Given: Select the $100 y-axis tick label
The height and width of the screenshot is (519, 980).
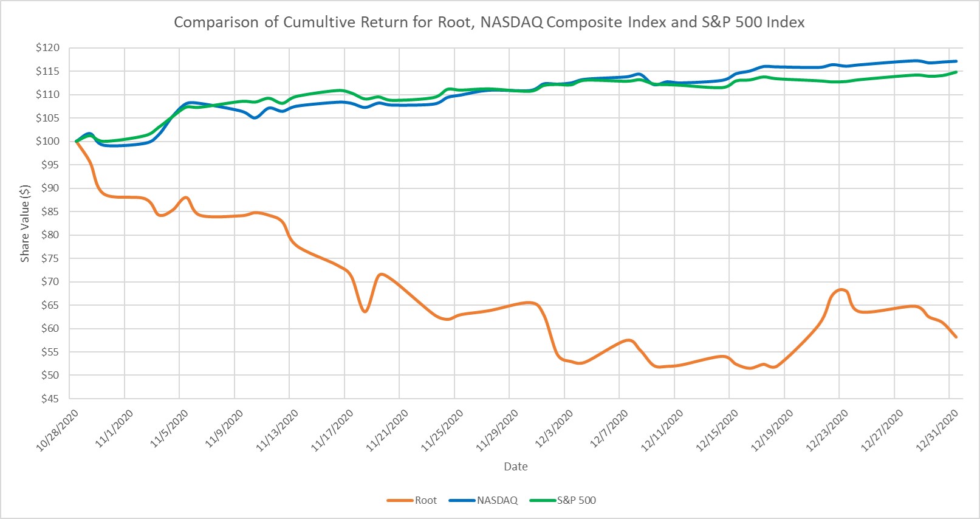Looking at the screenshot, I should click(x=47, y=142).
